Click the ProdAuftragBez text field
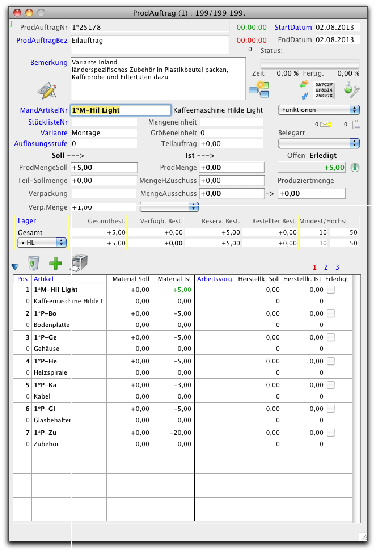The width and height of the screenshot is (383, 554). tap(150, 45)
